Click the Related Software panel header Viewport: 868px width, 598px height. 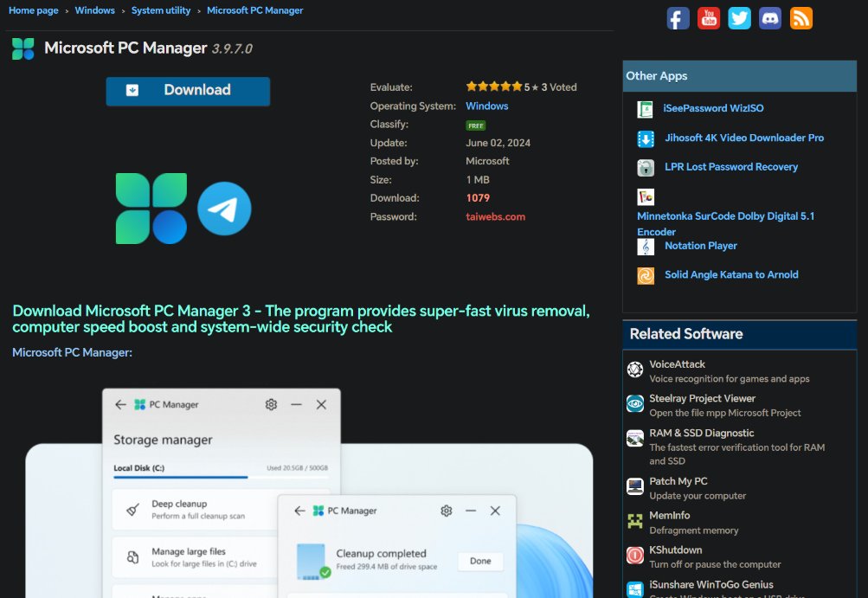click(740, 334)
